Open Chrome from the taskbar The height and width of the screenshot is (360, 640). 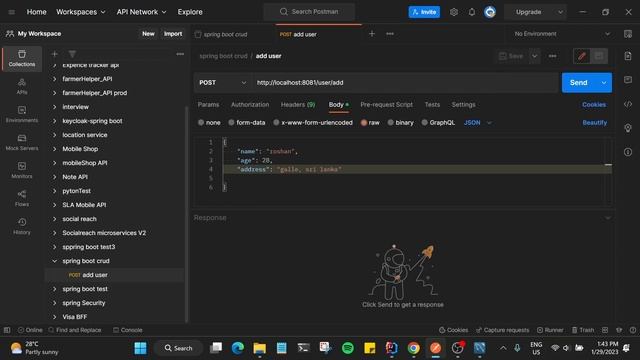(x=413, y=348)
